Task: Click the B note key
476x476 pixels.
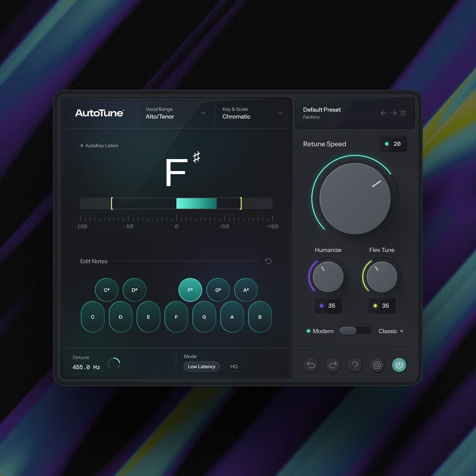Action: [260, 317]
